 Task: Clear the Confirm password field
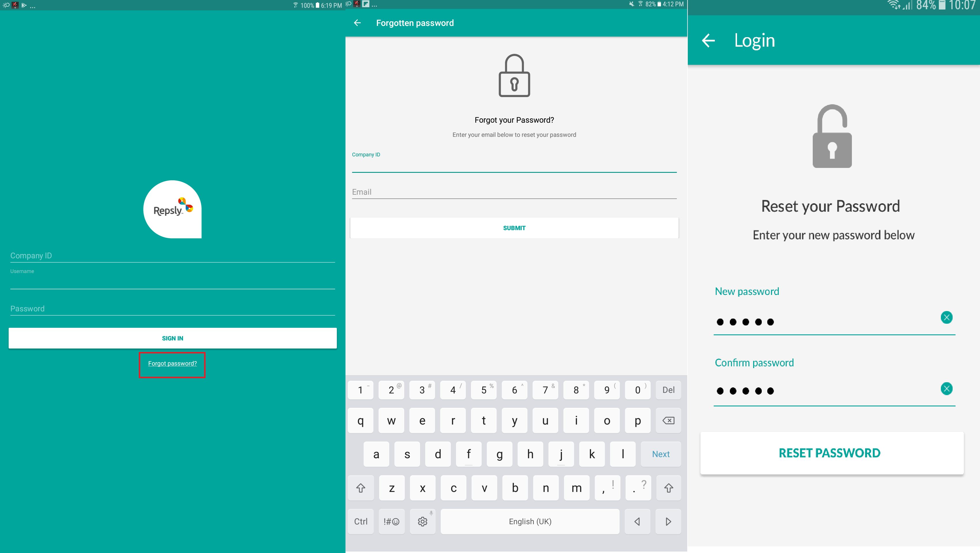tap(947, 389)
